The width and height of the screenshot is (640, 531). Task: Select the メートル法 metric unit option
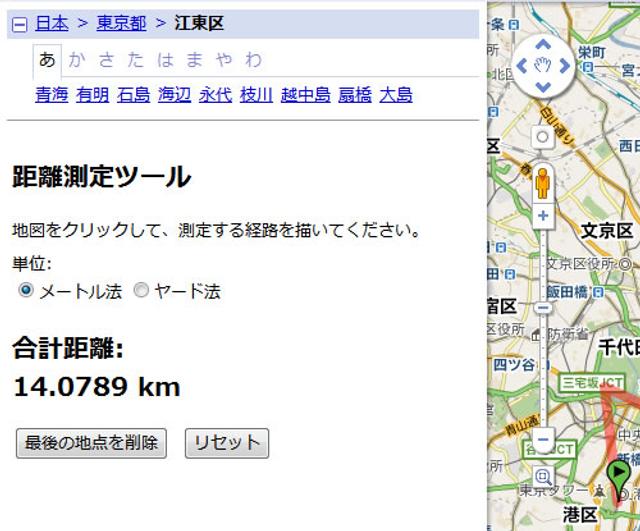click(26, 290)
